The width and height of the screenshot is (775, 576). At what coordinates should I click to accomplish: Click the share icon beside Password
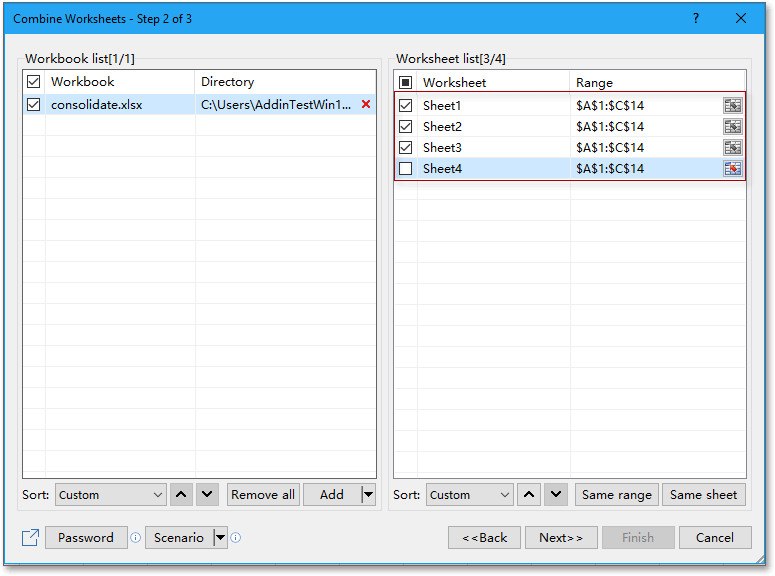(x=30, y=538)
